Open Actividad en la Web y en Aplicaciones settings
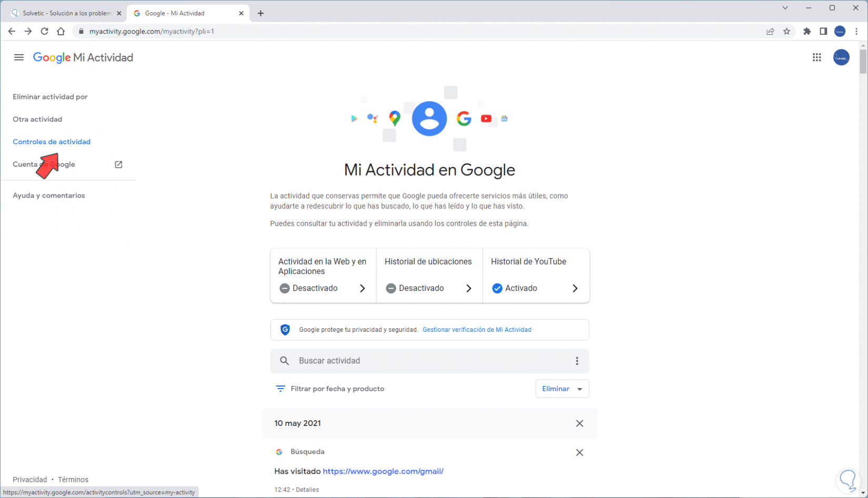 [323, 276]
